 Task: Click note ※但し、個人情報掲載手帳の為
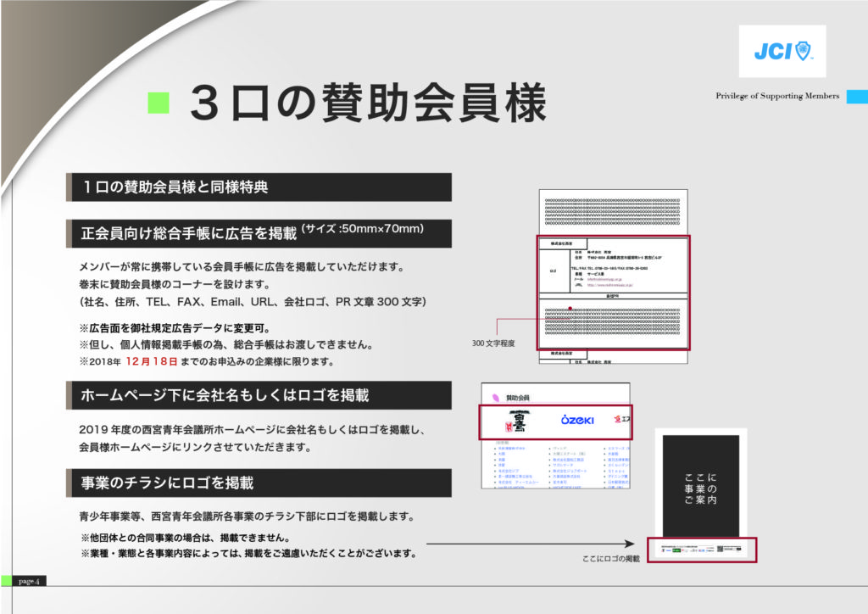[x=225, y=344]
